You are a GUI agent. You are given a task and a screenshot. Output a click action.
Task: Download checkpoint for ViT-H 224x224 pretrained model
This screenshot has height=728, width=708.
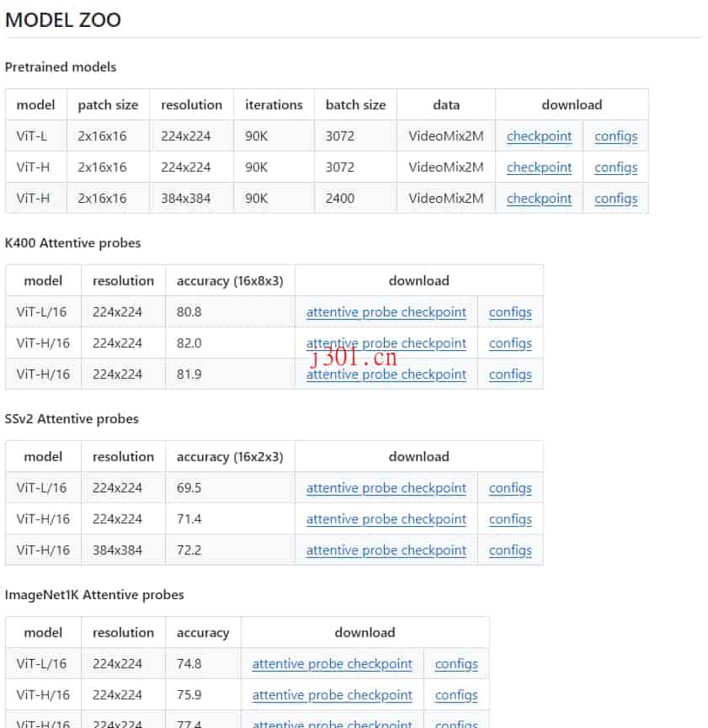539,167
